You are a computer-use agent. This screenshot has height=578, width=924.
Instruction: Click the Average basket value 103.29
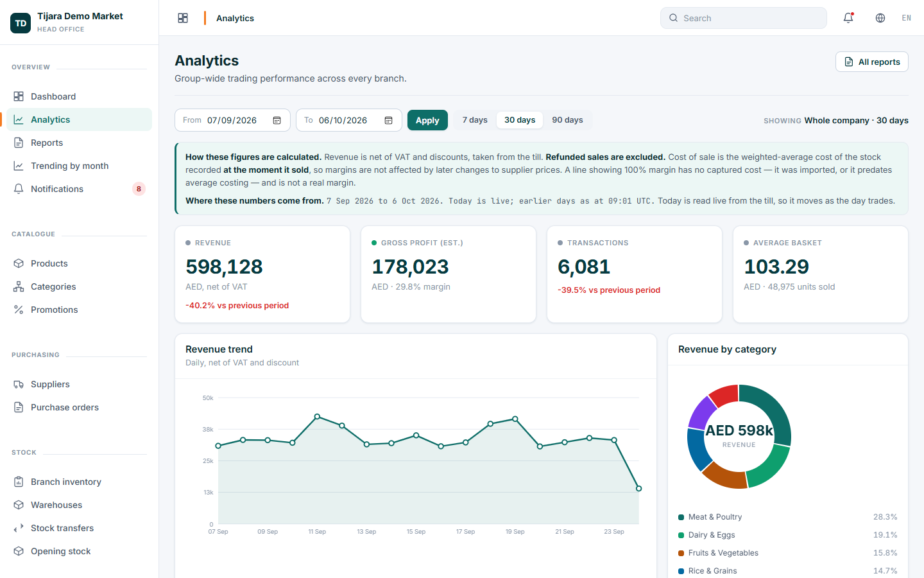click(776, 267)
